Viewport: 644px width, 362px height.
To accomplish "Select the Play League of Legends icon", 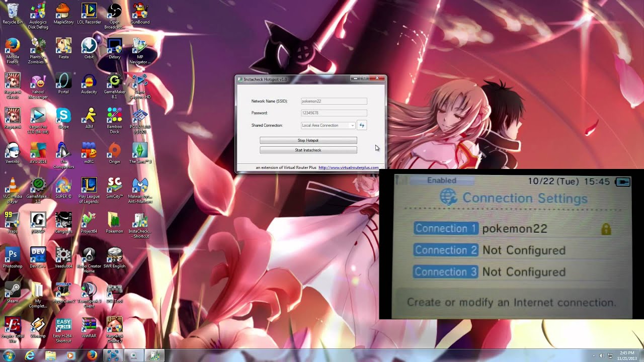I will click(89, 190).
